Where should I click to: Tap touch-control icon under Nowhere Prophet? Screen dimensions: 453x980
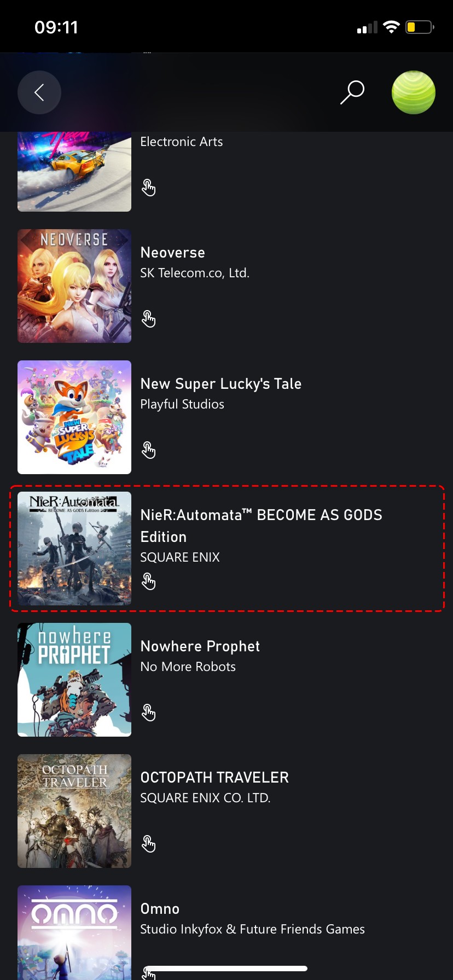148,713
